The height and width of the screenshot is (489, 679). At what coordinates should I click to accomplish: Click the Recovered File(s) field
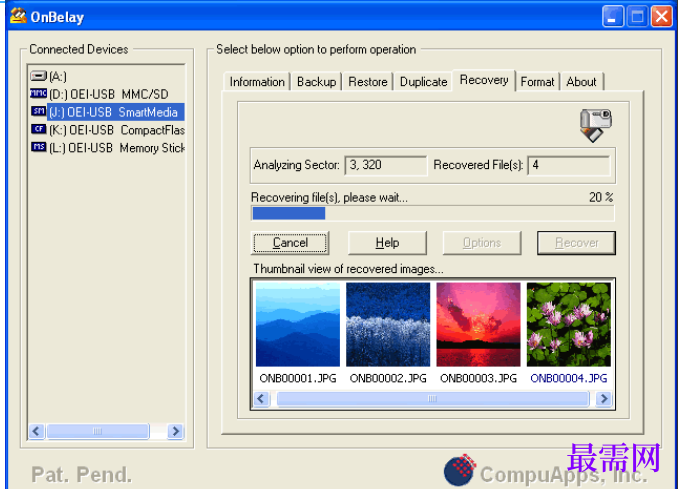point(569,165)
